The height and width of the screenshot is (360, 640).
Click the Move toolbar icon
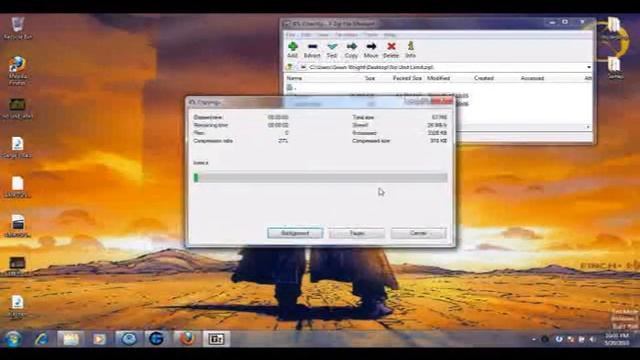371,50
